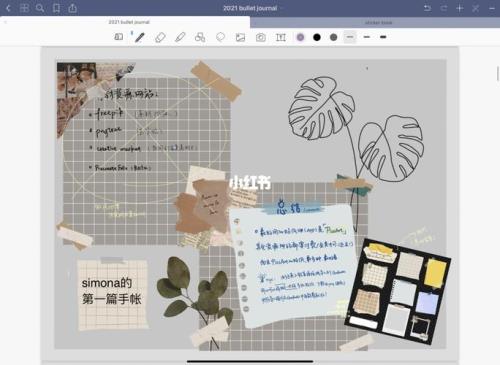Select the Eraser tool
500x365 pixels.
160,37
